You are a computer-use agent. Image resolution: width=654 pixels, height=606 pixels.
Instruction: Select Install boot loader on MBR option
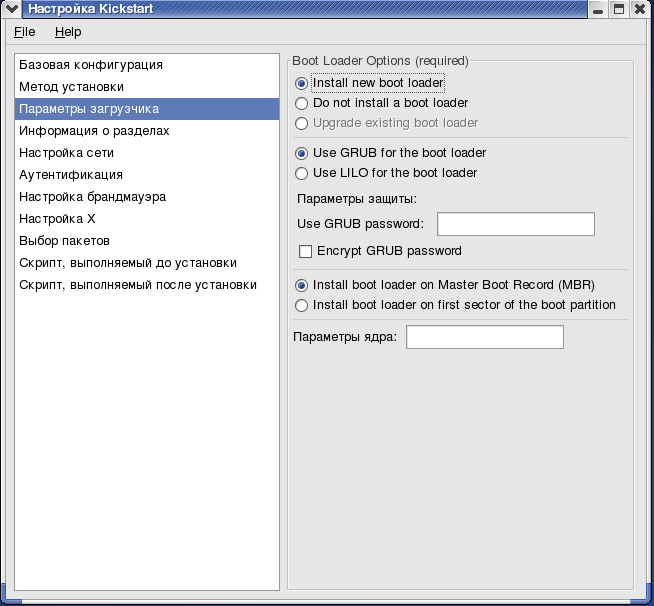445,285
